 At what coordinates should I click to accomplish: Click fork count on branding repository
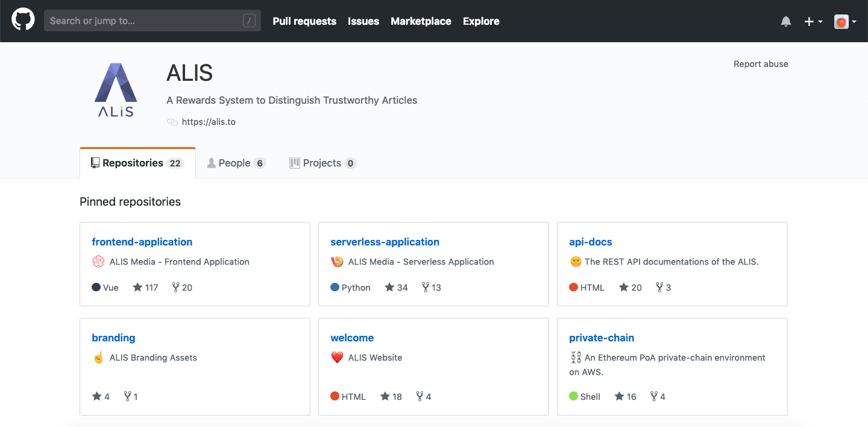pyautogui.click(x=131, y=397)
